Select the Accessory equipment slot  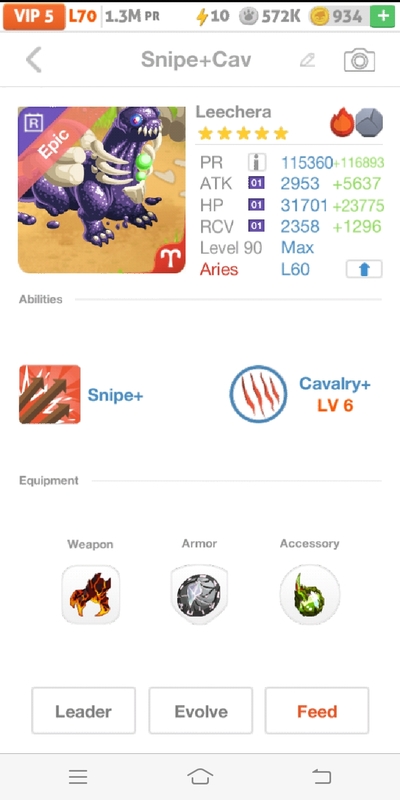(x=310, y=594)
